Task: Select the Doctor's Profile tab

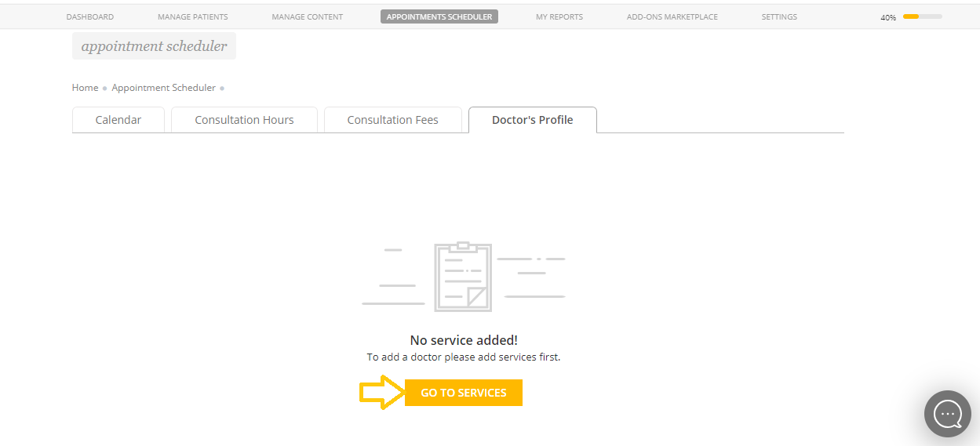Action: [533, 120]
